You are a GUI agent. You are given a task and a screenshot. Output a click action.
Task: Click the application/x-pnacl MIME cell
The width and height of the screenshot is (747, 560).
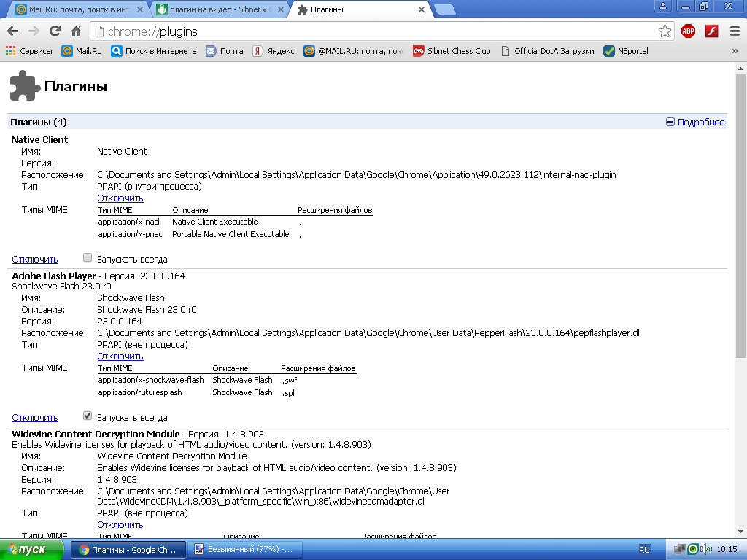coord(131,234)
